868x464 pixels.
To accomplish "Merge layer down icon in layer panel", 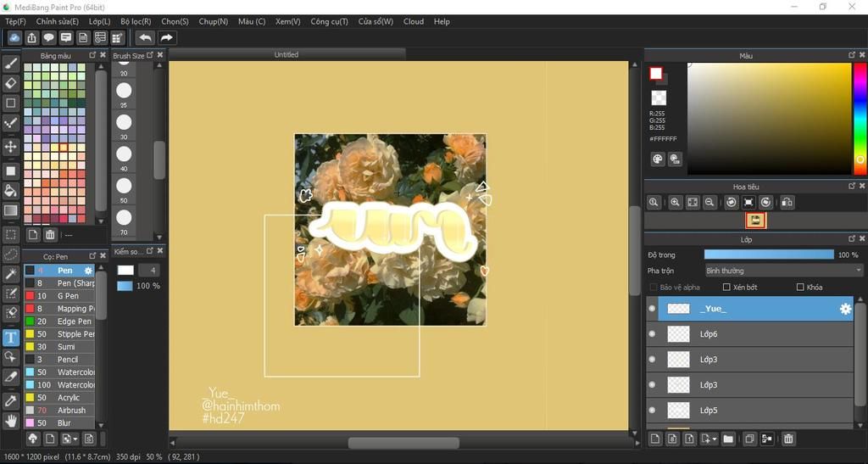I will click(766, 439).
